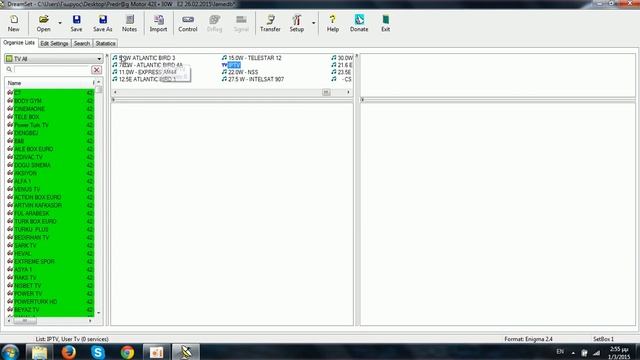This screenshot has height=360, width=640.
Task: Click the Format: Enigma 2.4 status entry
Action: [x=528, y=339]
